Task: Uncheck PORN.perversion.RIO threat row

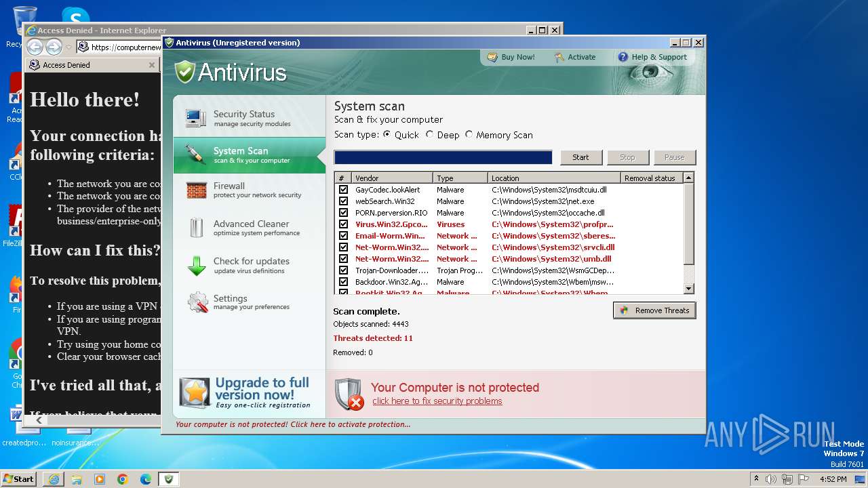Action: pos(343,213)
